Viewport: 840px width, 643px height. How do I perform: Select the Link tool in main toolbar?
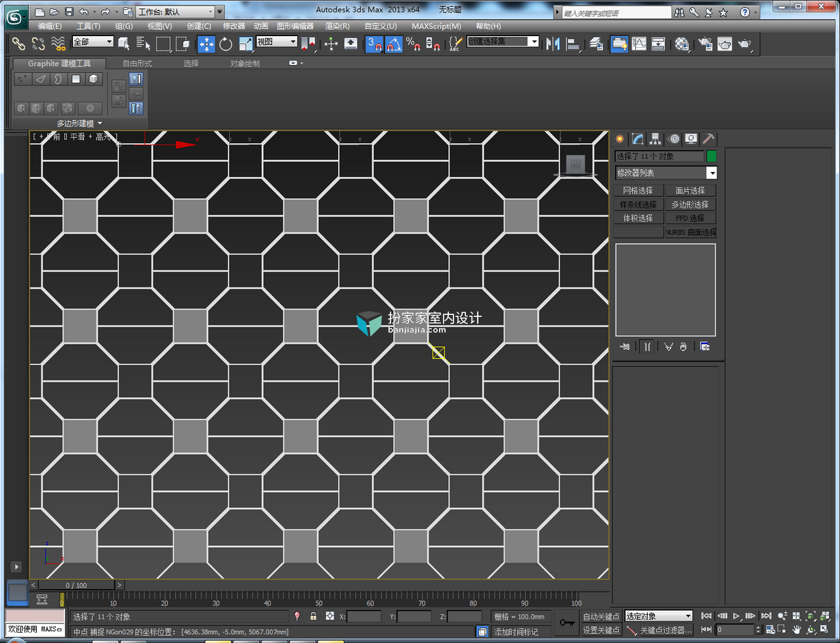point(19,44)
